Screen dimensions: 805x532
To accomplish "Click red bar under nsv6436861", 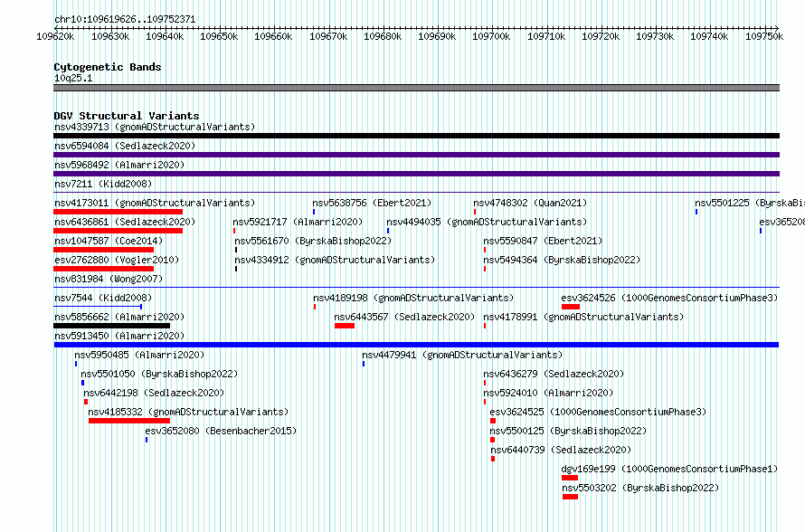I will pos(118,231).
